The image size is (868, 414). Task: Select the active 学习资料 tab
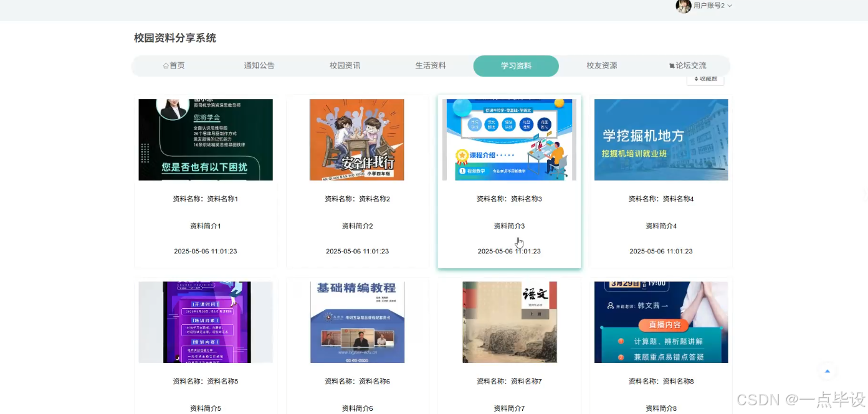click(x=516, y=66)
